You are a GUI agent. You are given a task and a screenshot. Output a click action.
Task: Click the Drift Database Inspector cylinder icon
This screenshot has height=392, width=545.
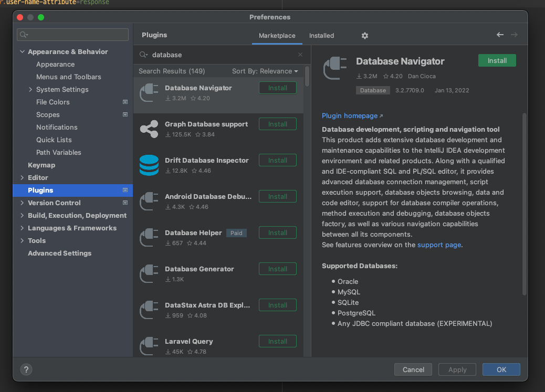pos(149,165)
